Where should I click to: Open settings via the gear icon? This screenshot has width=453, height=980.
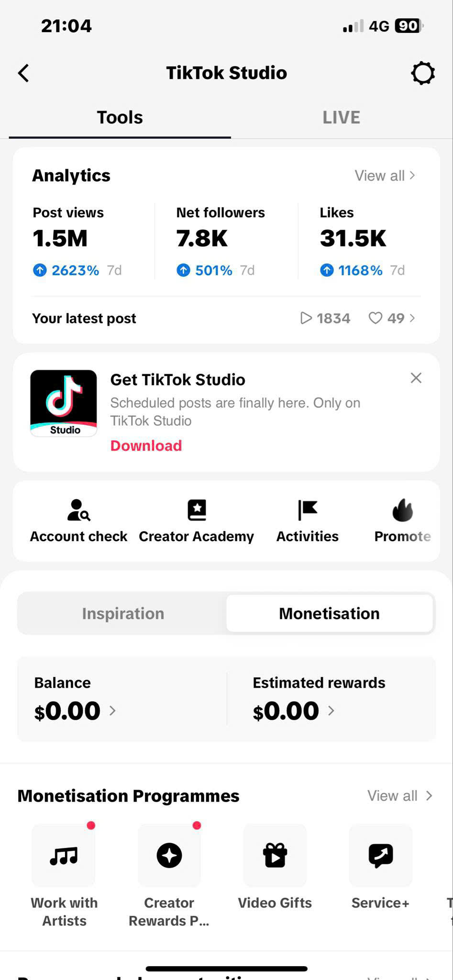423,73
